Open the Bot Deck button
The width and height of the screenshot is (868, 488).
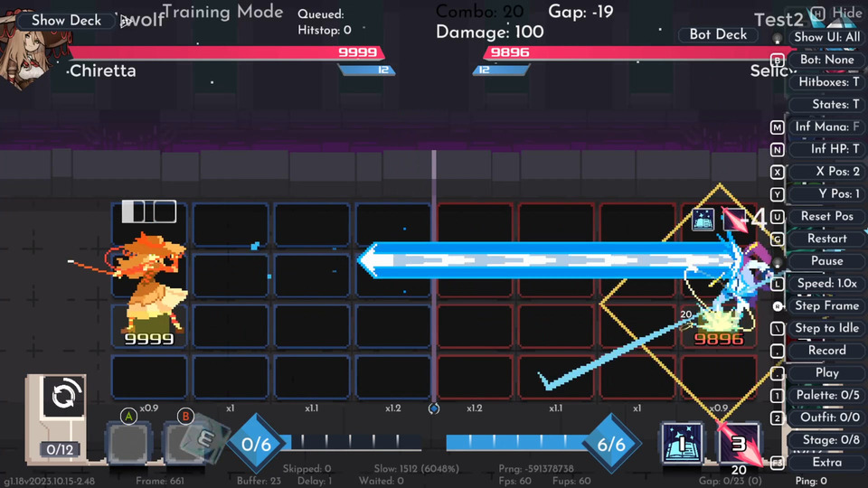(718, 34)
